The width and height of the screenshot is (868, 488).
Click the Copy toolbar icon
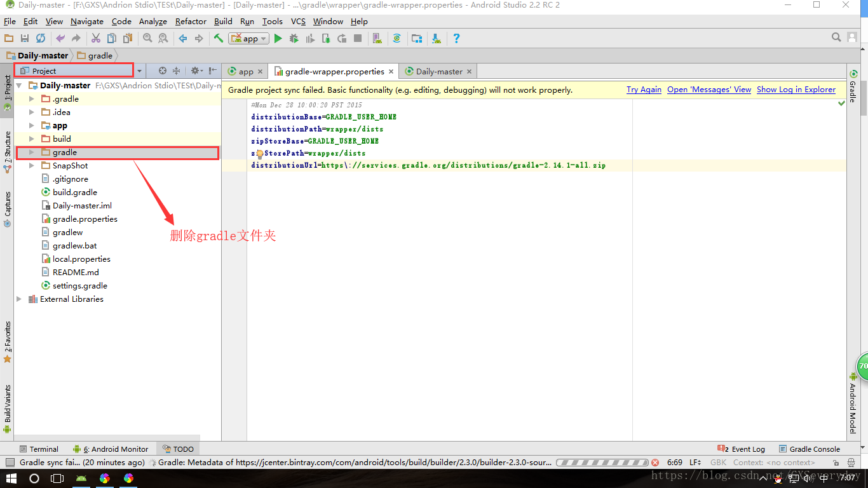click(112, 39)
